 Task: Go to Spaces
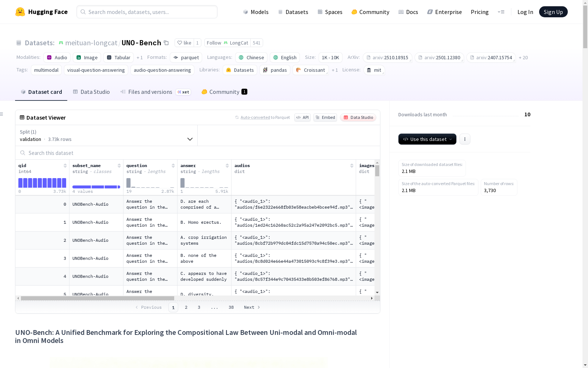[x=330, y=12]
